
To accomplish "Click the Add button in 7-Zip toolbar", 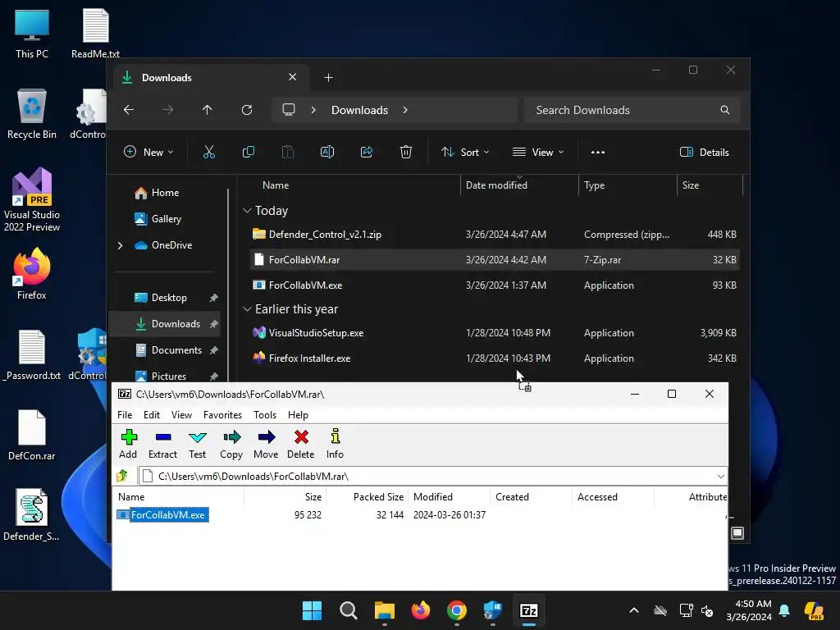I will pyautogui.click(x=128, y=444).
